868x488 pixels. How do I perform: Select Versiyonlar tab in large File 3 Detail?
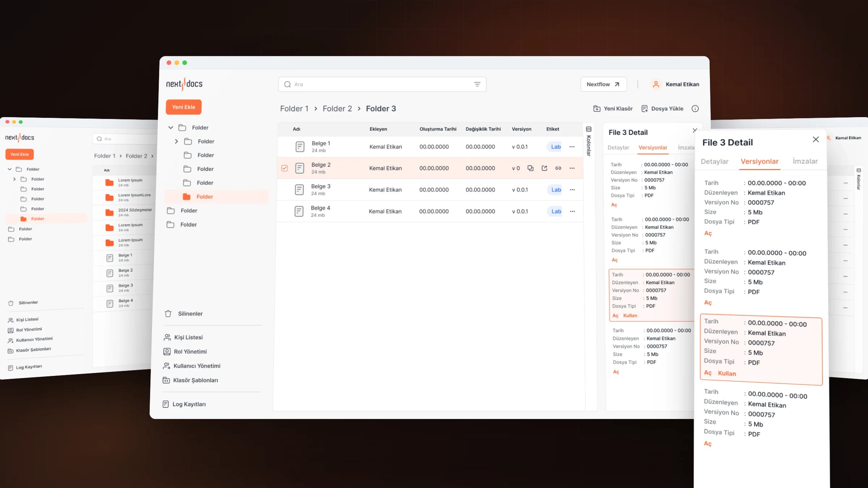(759, 161)
